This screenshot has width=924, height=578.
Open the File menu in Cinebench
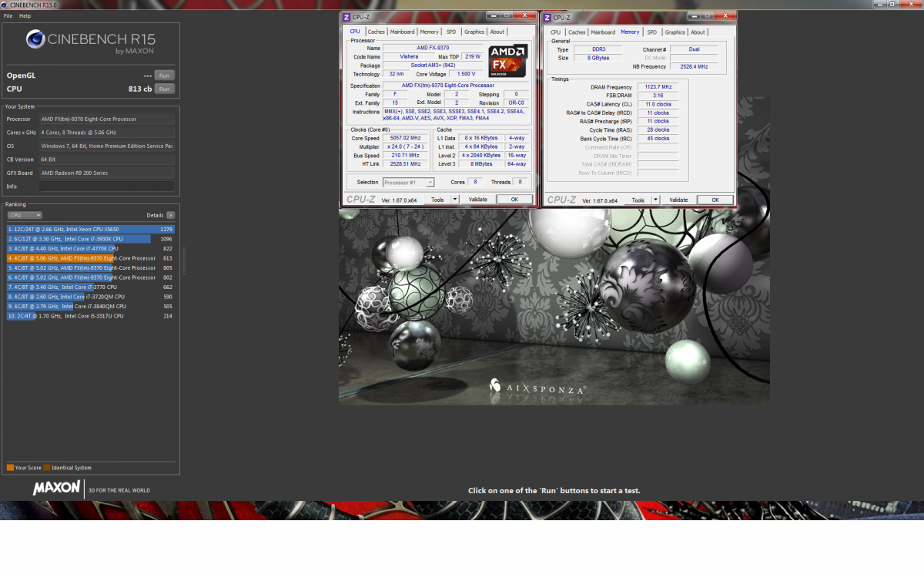click(8, 15)
